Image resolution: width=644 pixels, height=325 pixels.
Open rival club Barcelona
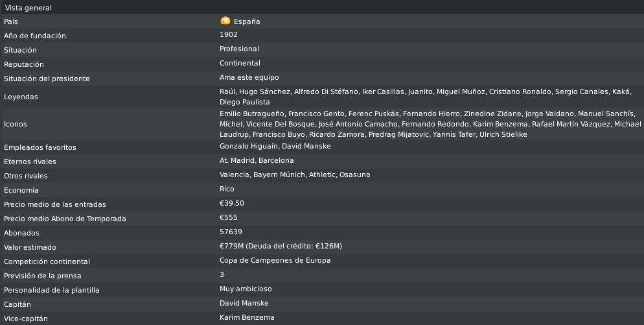276,160
